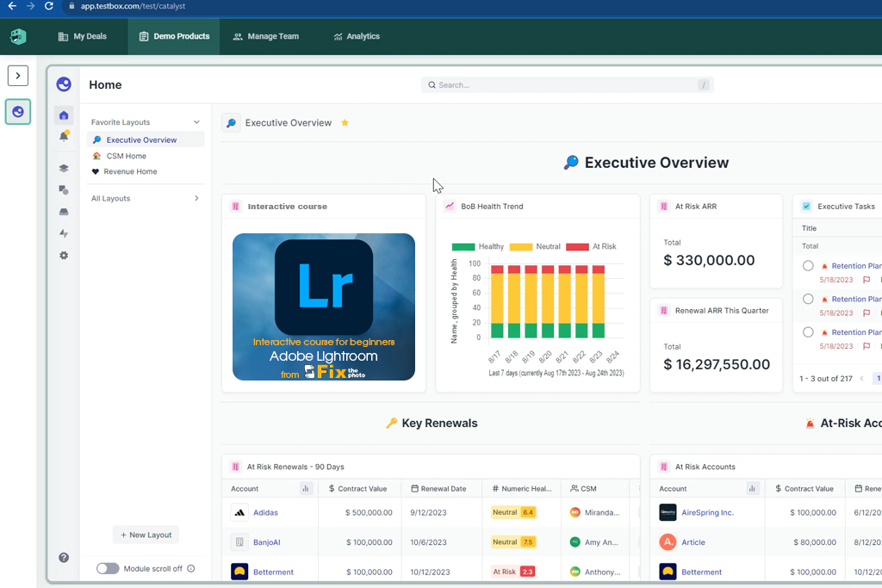Click At Risk ARR widget icon
Screen dimensions: 882x588
[664, 207]
